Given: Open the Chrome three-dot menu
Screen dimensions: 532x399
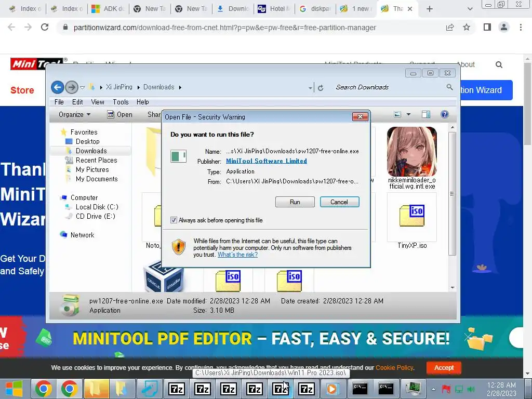Looking at the screenshot, I should coord(521,27).
